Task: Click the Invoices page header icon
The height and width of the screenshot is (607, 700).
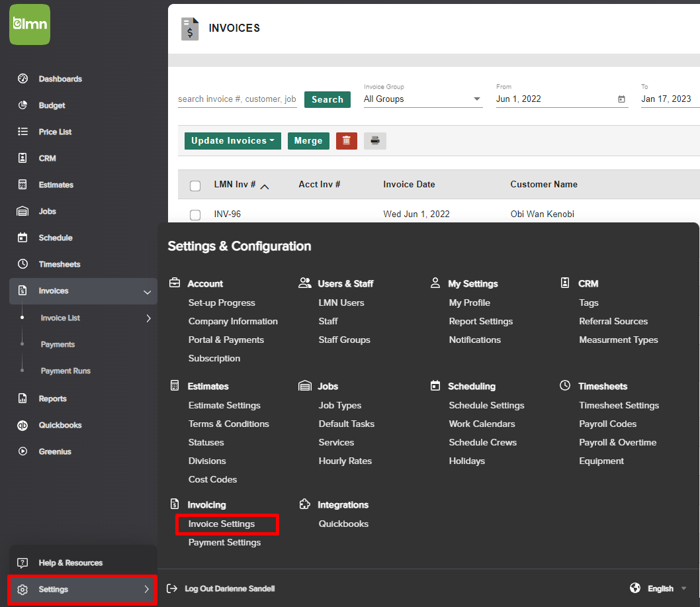Action: click(190, 29)
